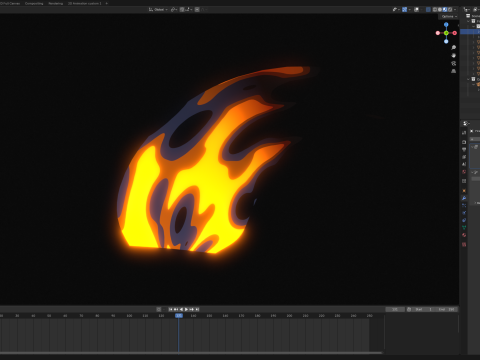Open gizmo options dropdown arrow
The width and height of the screenshot is (480, 360).
(x=410, y=10)
